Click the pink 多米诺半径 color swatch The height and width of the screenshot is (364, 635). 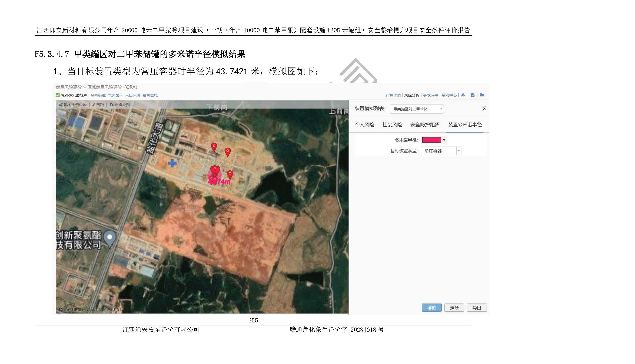(431, 140)
